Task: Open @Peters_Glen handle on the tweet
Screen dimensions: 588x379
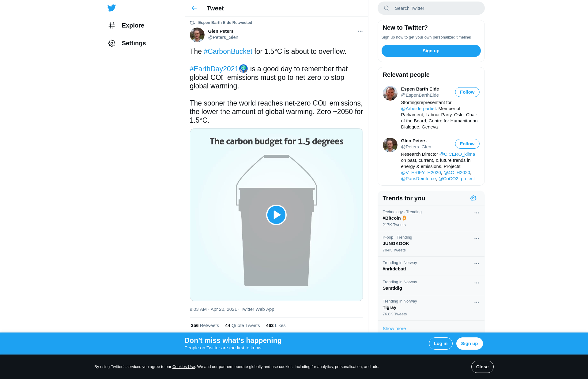Action: click(x=223, y=37)
